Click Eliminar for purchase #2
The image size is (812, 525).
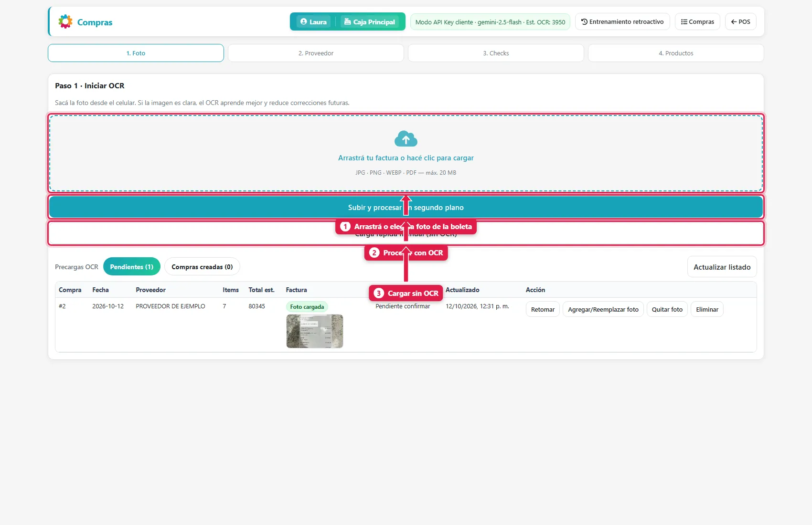(707, 309)
